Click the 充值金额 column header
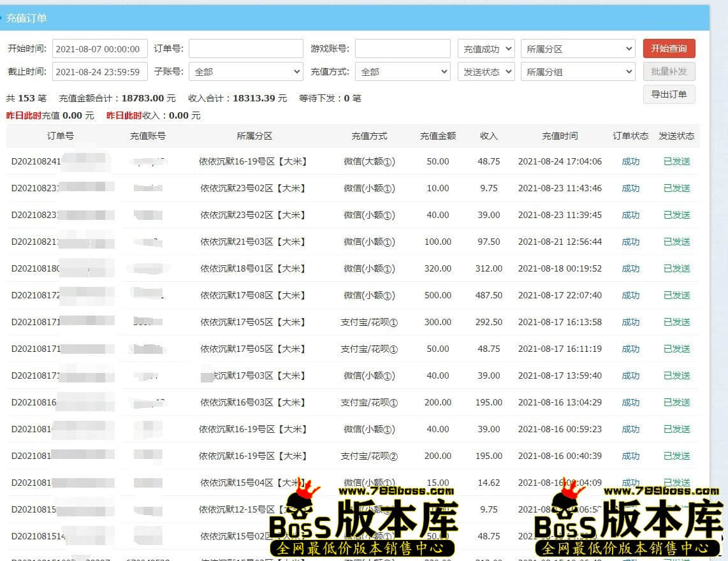 (x=438, y=136)
